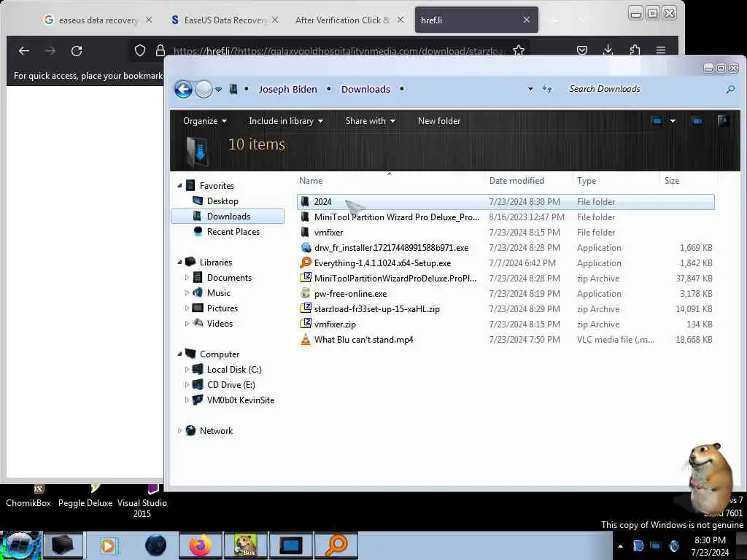Collapse the Libraries tree group
The image size is (747, 560).
coord(179,262)
